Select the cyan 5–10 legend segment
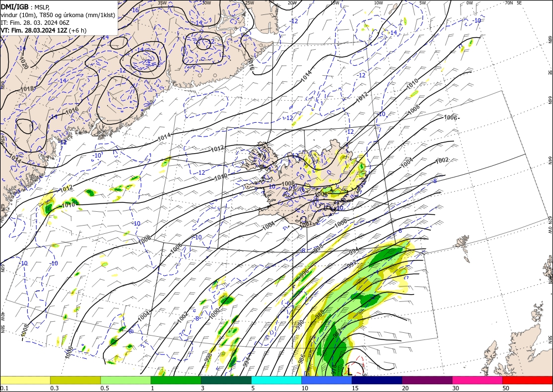The height and width of the screenshot is (392, 553). coord(276,380)
